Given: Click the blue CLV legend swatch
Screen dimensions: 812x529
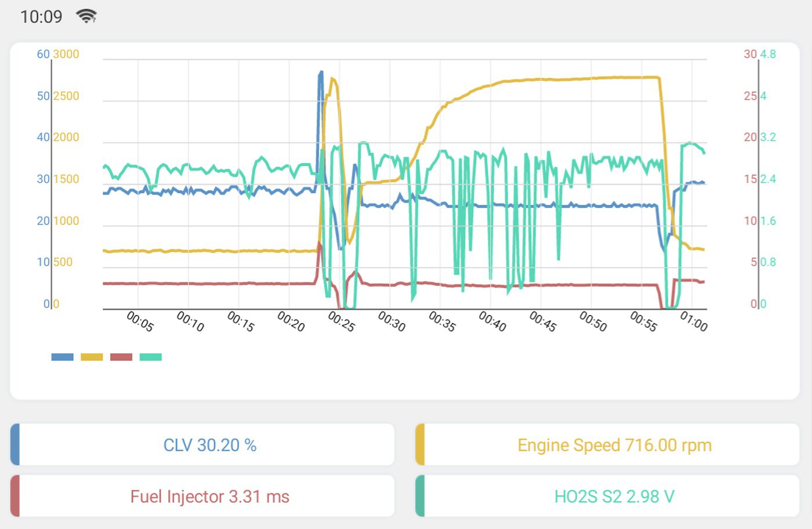Looking at the screenshot, I should [x=62, y=357].
